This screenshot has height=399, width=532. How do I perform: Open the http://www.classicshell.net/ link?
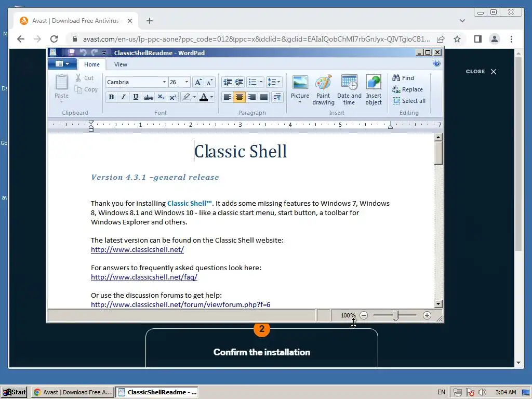point(137,250)
